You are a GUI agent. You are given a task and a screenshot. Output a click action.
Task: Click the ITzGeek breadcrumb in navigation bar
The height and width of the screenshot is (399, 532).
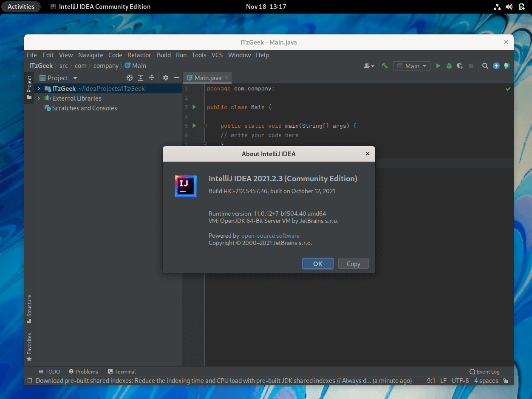click(41, 66)
